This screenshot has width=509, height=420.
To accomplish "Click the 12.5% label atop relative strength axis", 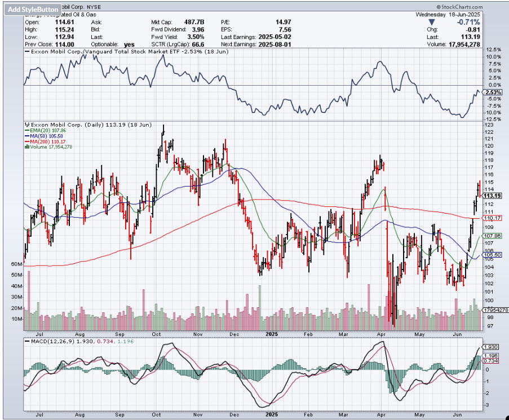I will (493, 50).
